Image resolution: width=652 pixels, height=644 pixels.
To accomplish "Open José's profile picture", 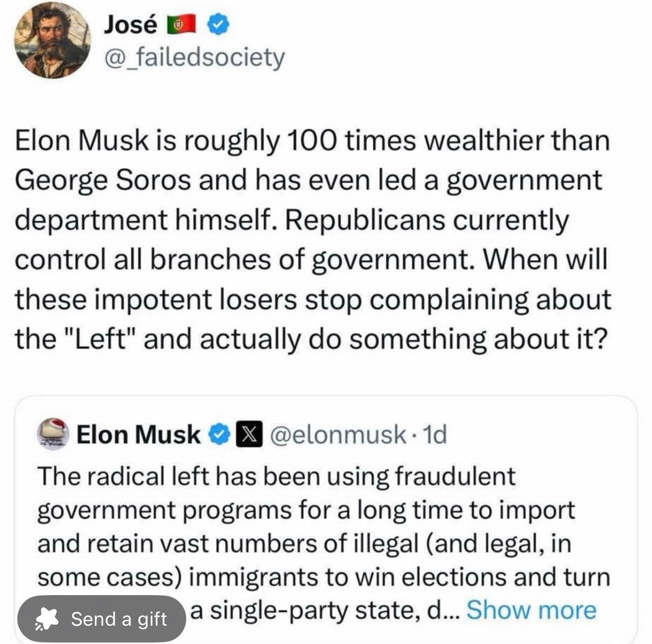I will [52, 40].
